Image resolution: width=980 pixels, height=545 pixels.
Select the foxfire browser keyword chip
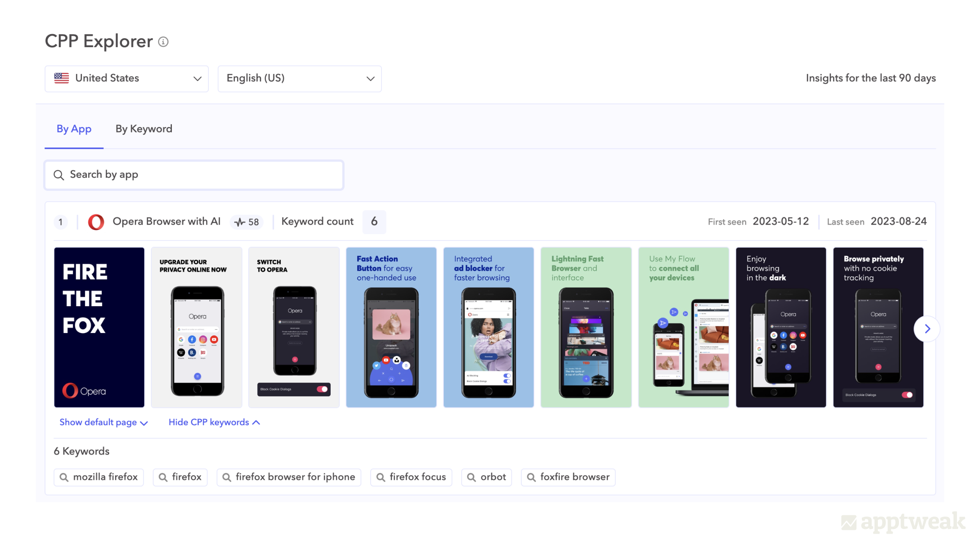point(568,477)
